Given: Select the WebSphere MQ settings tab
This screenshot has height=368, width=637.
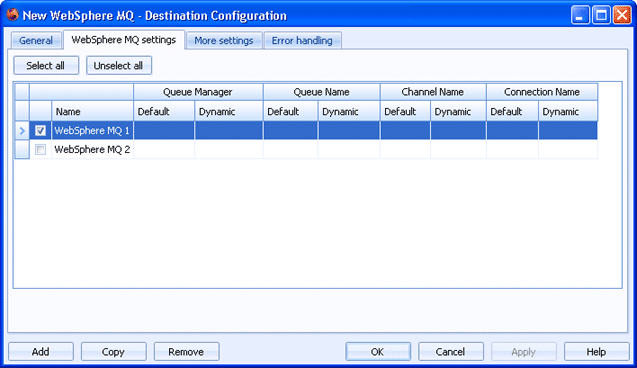Looking at the screenshot, I should (x=124, y=40).
